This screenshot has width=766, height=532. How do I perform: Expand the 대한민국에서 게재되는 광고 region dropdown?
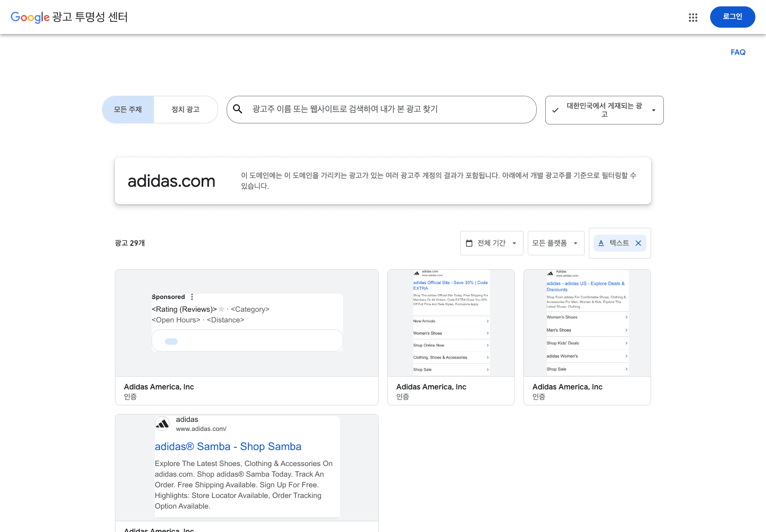click(604, 110)
